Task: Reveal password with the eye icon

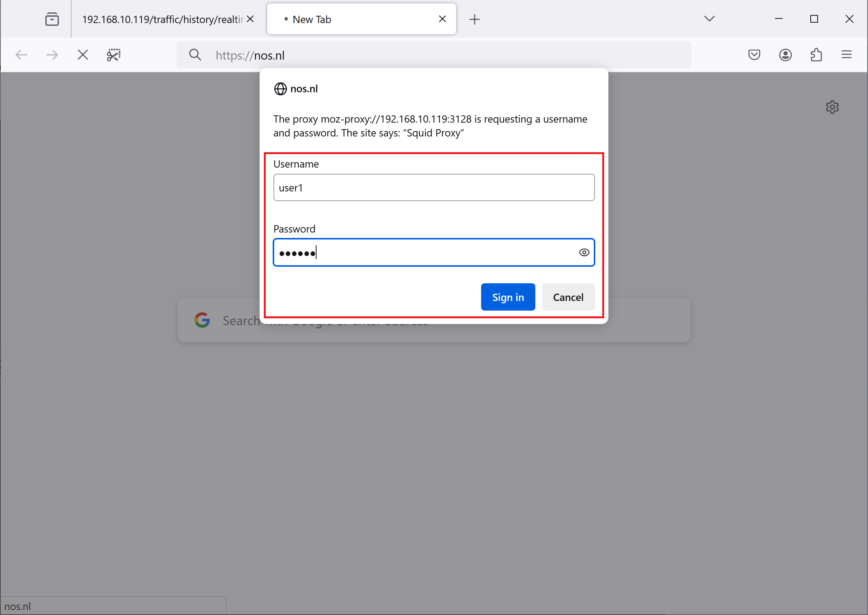Action: click(x=584, y=253)
